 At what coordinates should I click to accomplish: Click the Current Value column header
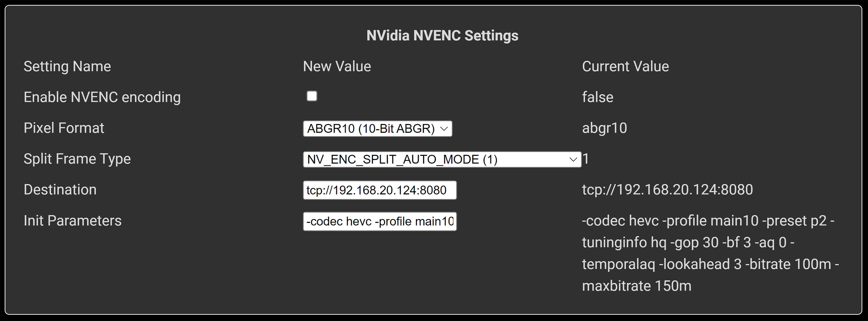[625, 66]
